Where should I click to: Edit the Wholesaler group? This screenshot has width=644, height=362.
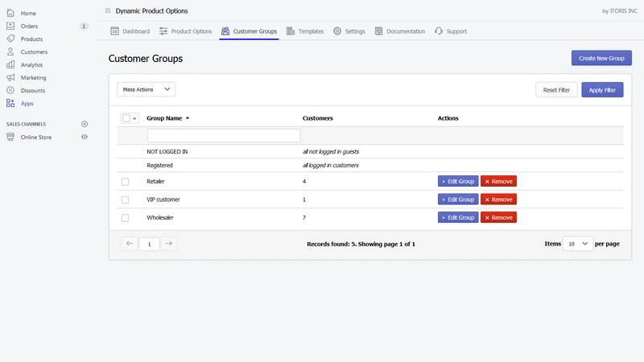[458, 217]
